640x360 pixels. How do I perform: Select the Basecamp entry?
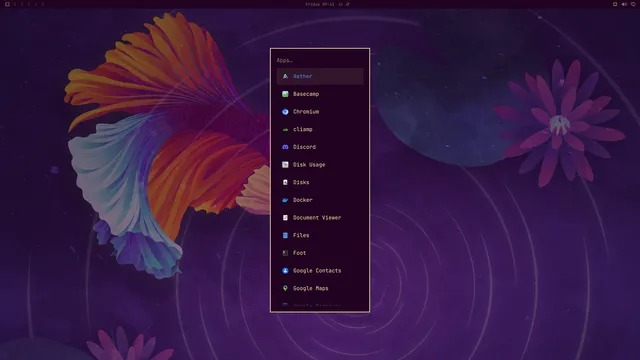tap(320, 94)
